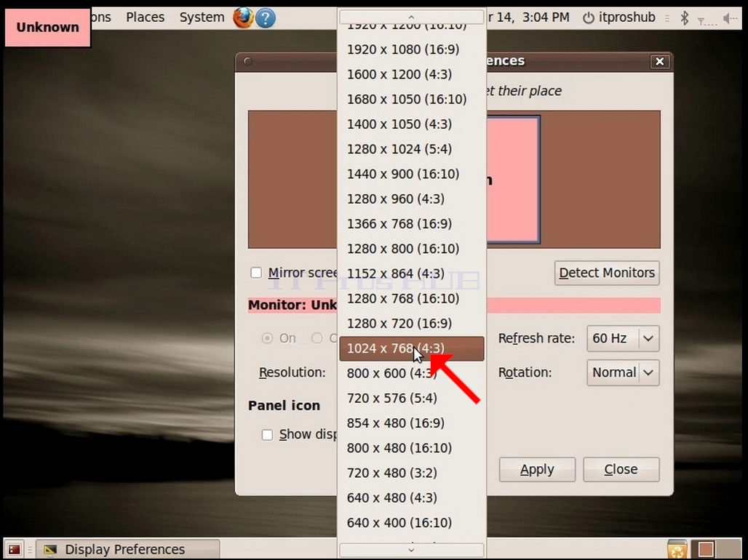Open the blue help question-mark icon

pyautogui.click(x=266, y=18)
